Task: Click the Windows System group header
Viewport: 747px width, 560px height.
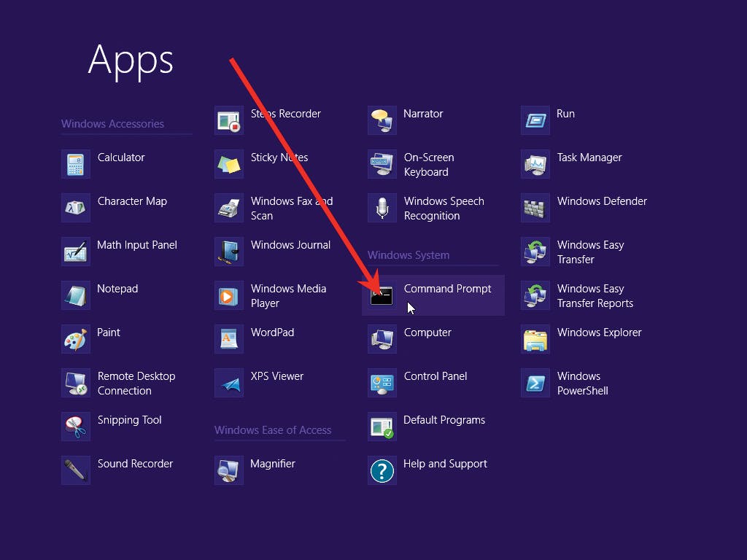Action: point(409,255)
